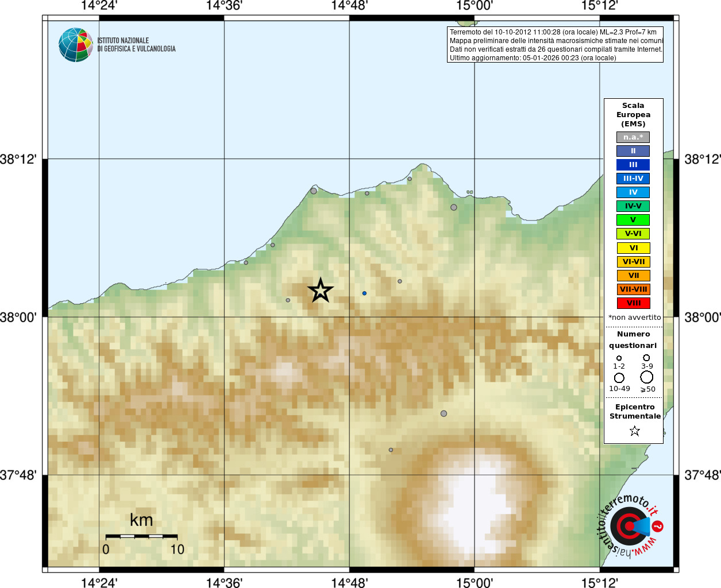Click the III-IV intensity legend swatch
Viewport: 721px width, 588px height.
pos(633,179)
